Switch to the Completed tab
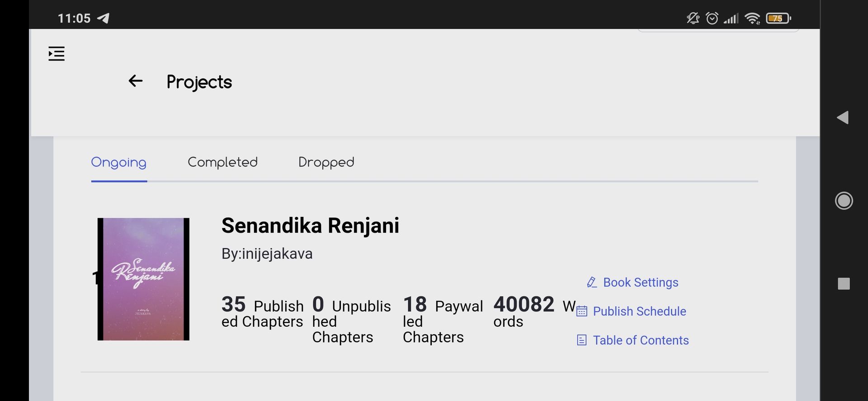This screenshot has height=401, width=868. tap(222, 162)
